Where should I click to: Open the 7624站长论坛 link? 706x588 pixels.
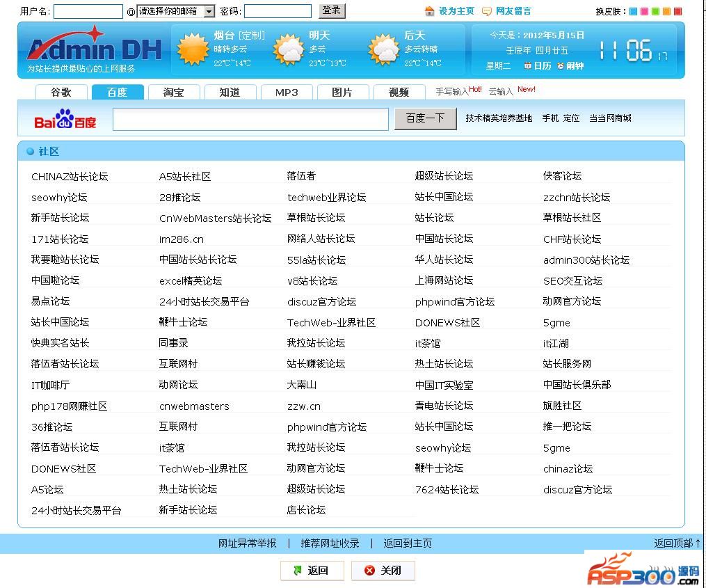[447, 490]
